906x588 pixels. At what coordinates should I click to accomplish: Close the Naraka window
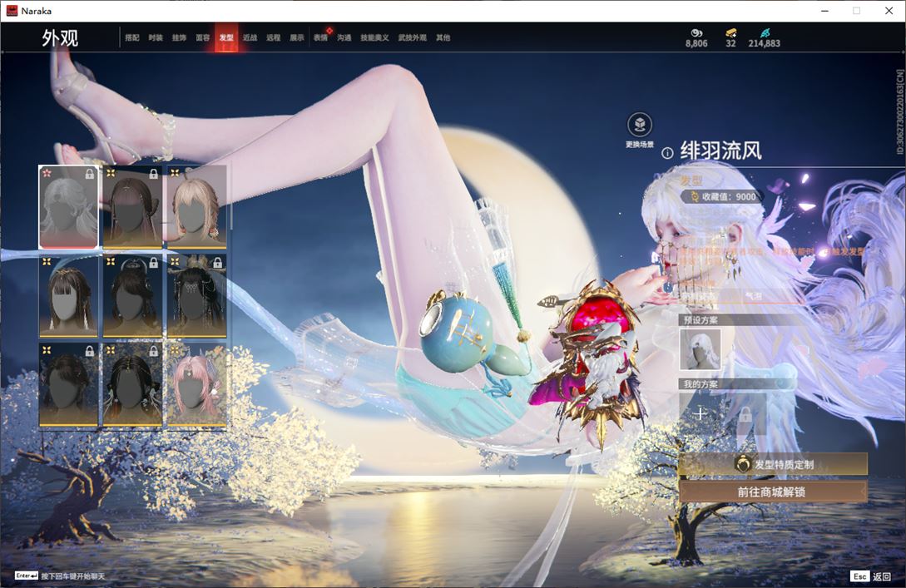pos(889,11)
